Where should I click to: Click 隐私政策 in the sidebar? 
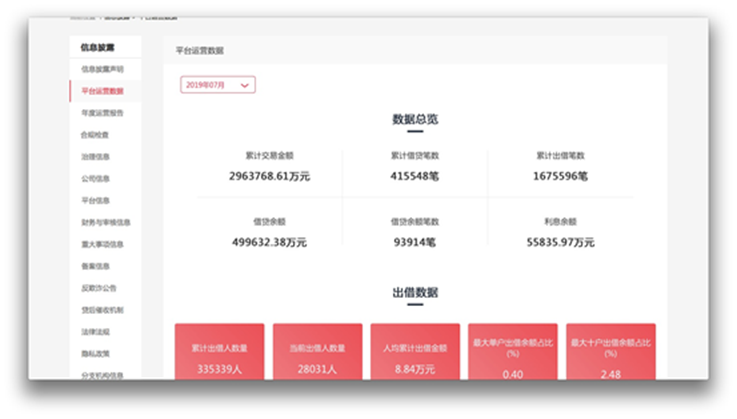[x=95, y=353]
